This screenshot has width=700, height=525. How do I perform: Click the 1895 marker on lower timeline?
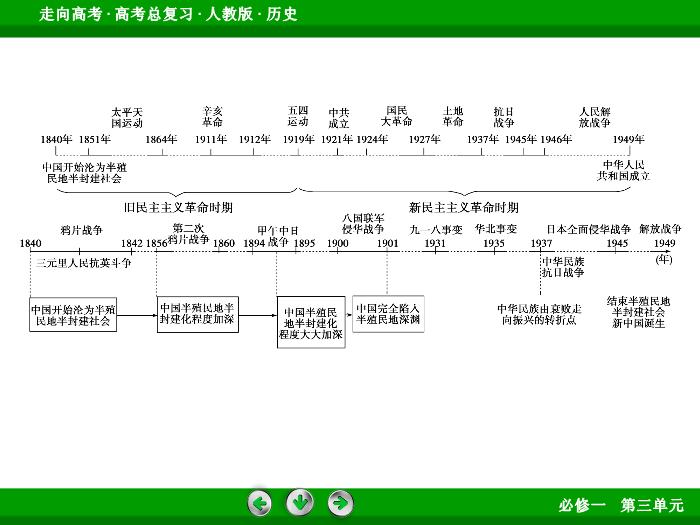tap(304, 243)
